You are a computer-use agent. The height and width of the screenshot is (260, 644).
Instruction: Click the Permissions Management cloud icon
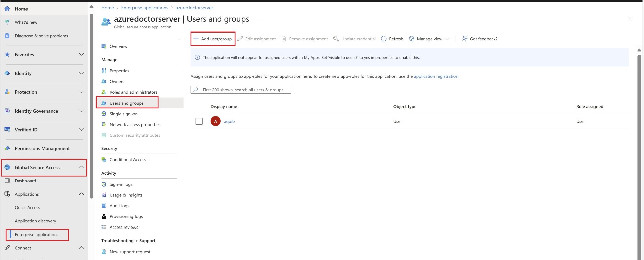point(7,148)
